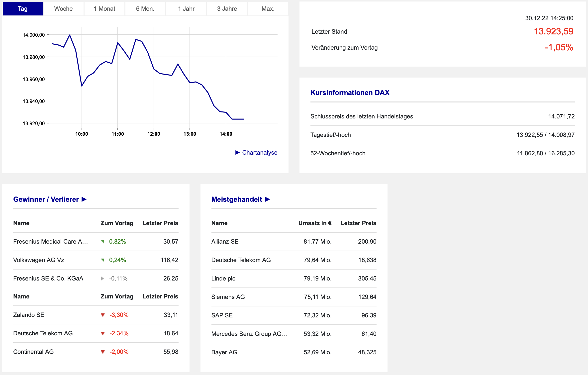Open Deutsche Telekom AG in the losers list
Image resolution: width=588 pixels, height=375 pixels.
point(43,333)
